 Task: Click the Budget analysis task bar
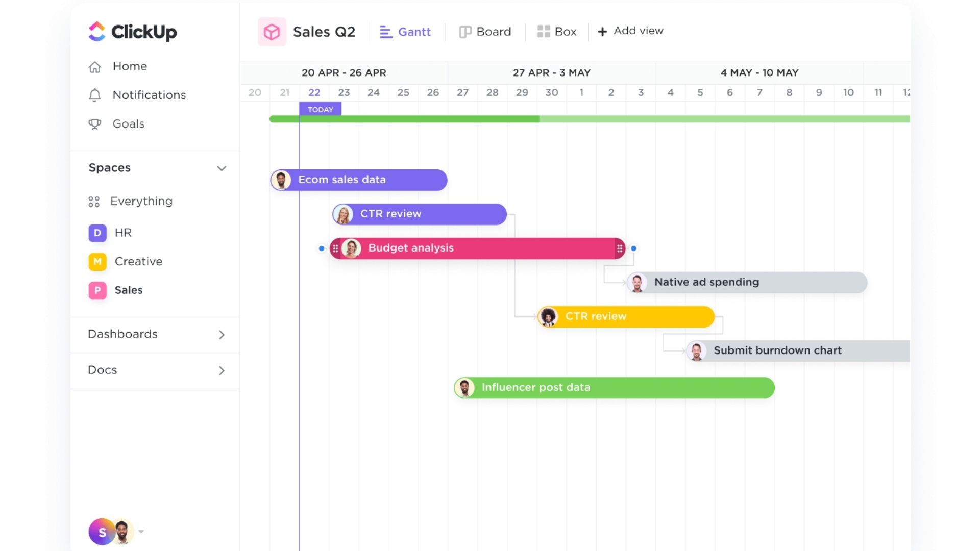click(477, 248)
